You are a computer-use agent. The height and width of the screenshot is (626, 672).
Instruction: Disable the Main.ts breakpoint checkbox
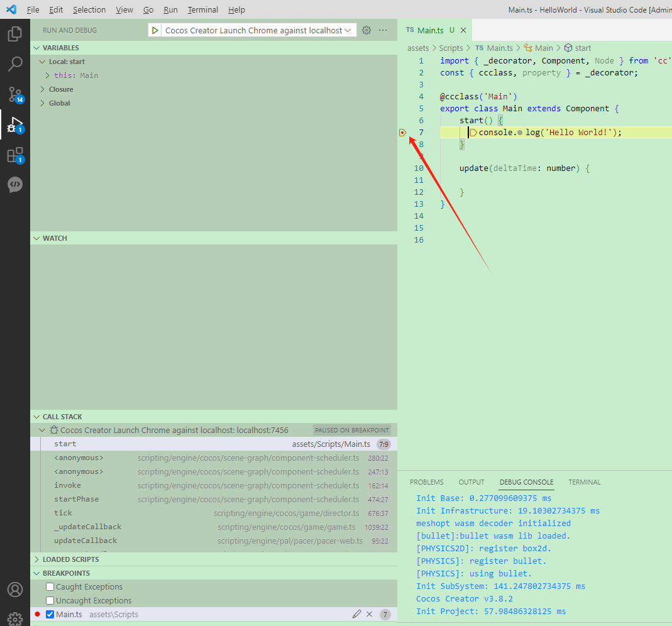(50, 614)
